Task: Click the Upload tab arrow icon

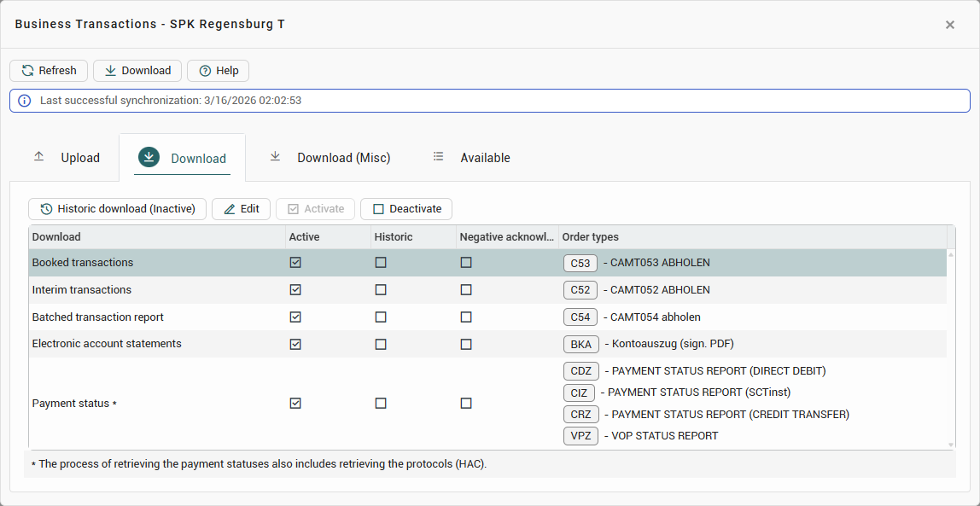Action: (38, 157)
